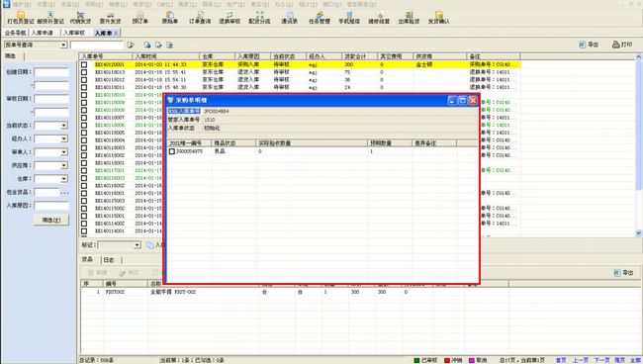The width and height of the screenshot is (643, 364).
Task: Click the 筛选 filter button
Action: coord(51,221)
